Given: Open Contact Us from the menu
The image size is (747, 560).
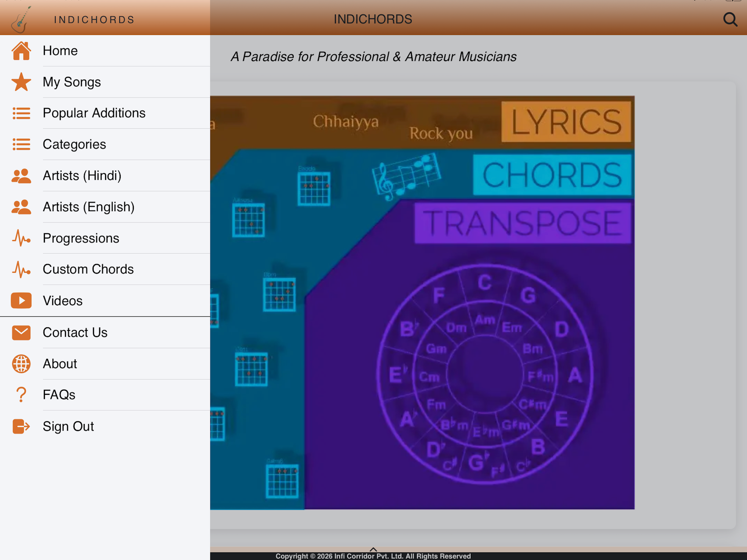Looking at the screenshot, I should (x=105, y=332).
